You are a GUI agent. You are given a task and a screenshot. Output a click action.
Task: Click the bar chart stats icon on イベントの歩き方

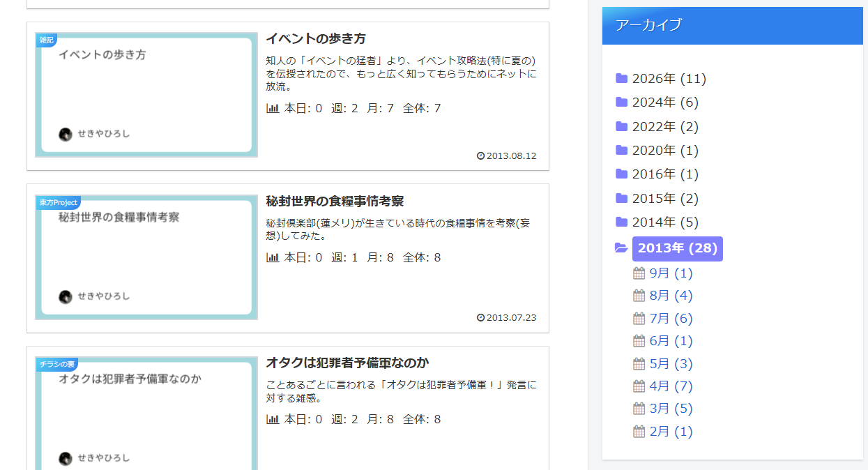tap(271, 108)
